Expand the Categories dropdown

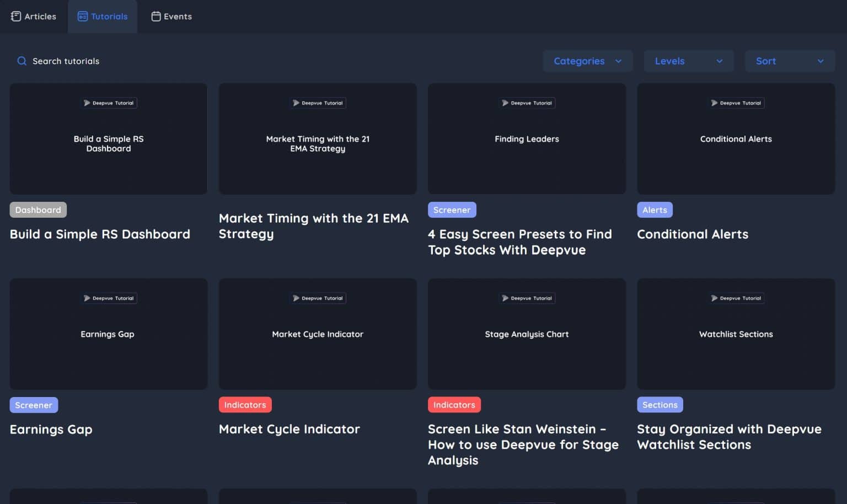[588, 61]
